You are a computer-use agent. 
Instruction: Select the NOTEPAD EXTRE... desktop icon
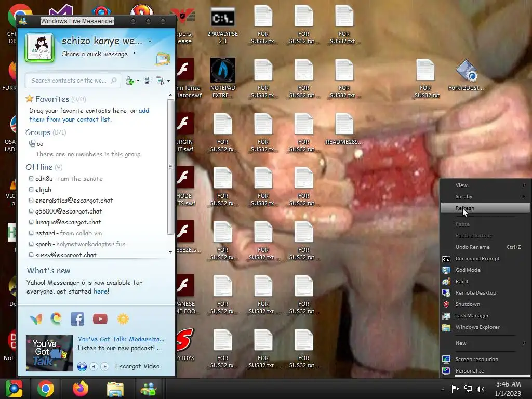(x=222, y=78)
